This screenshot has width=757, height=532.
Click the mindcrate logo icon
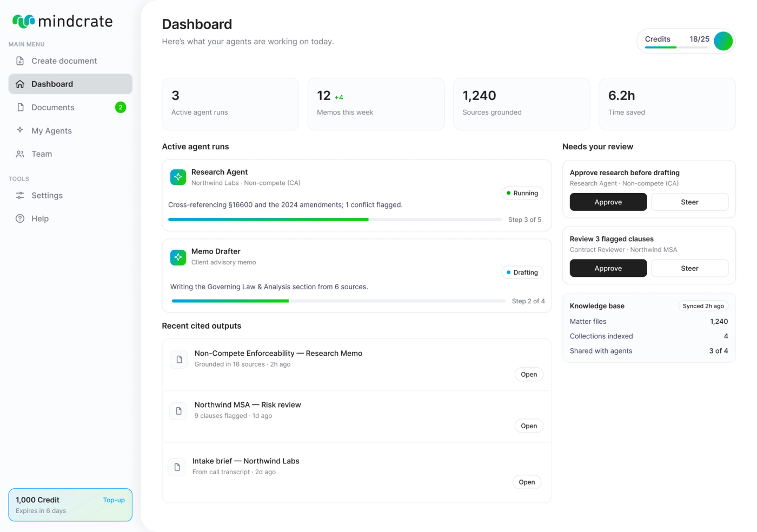click(24, 21)
